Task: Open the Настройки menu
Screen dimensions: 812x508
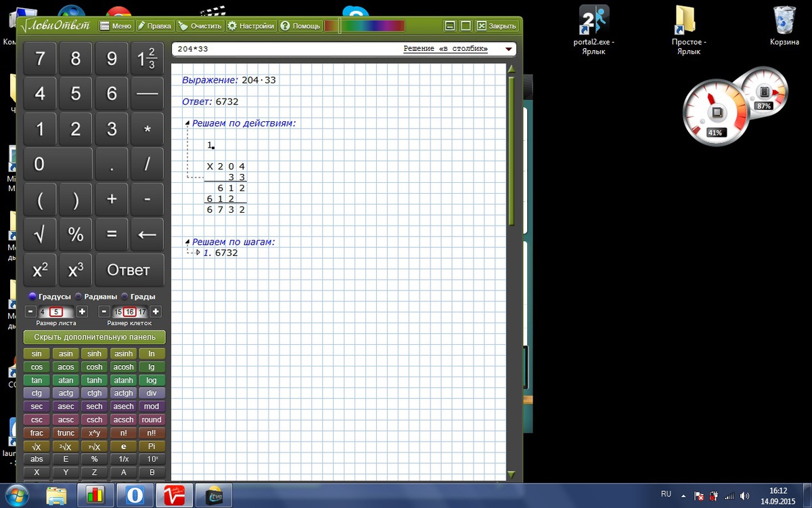Action: point(251,26)
